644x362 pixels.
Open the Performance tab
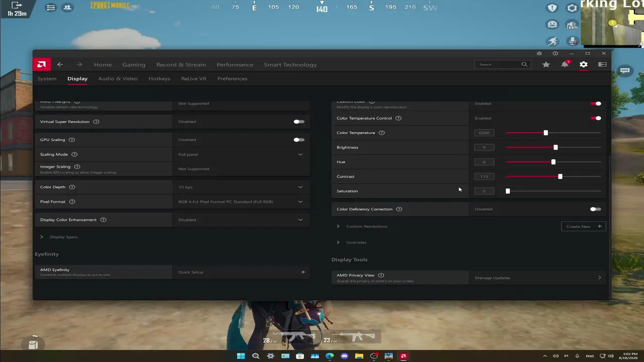(x=235, y=64)
